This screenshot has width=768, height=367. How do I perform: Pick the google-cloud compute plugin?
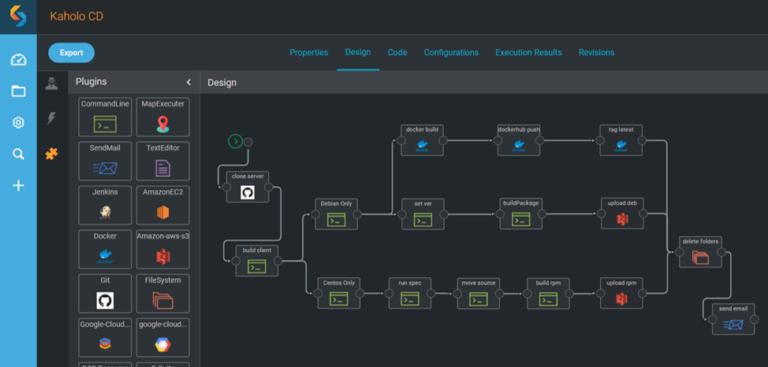pyautogui.click(x=163, y=338)
